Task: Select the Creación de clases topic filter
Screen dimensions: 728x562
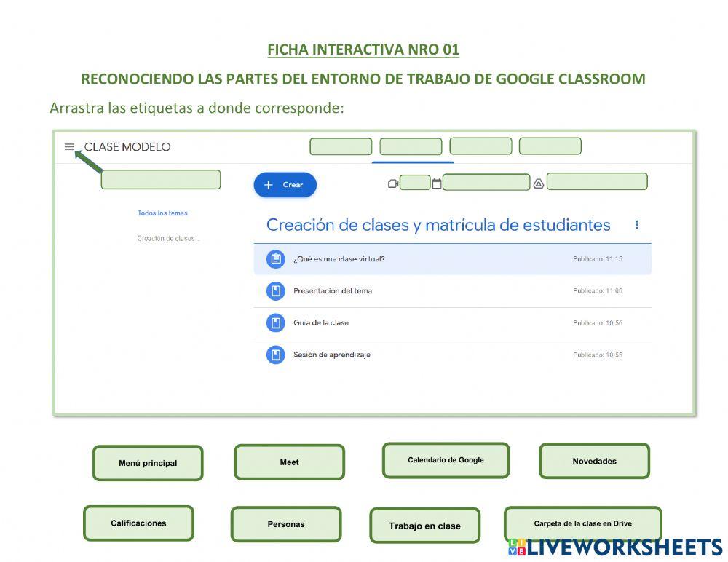Action: 168,238
